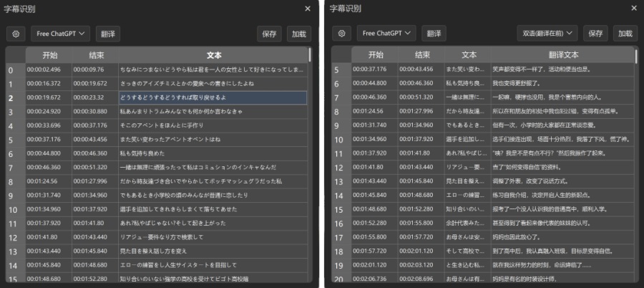This screenshot has width=644, height=288.
Task: Open the 双语(翻译在前) dropdown
Action: click(547, 34)
